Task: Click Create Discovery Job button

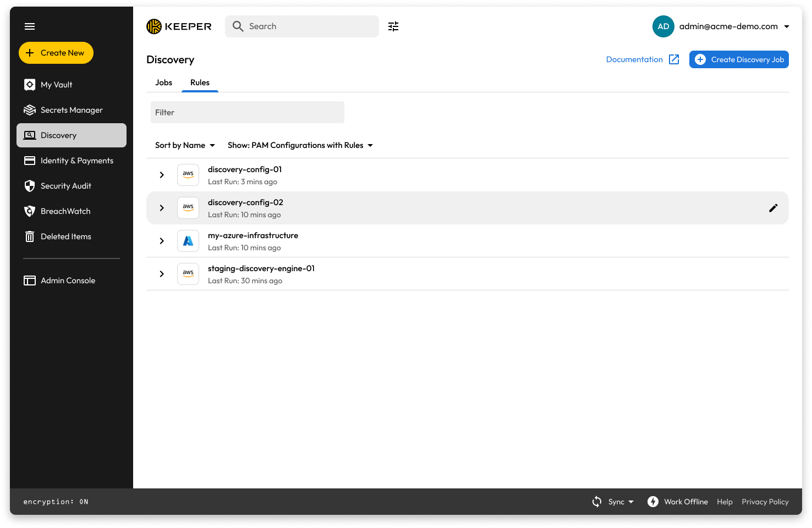Action: [739, 59]
